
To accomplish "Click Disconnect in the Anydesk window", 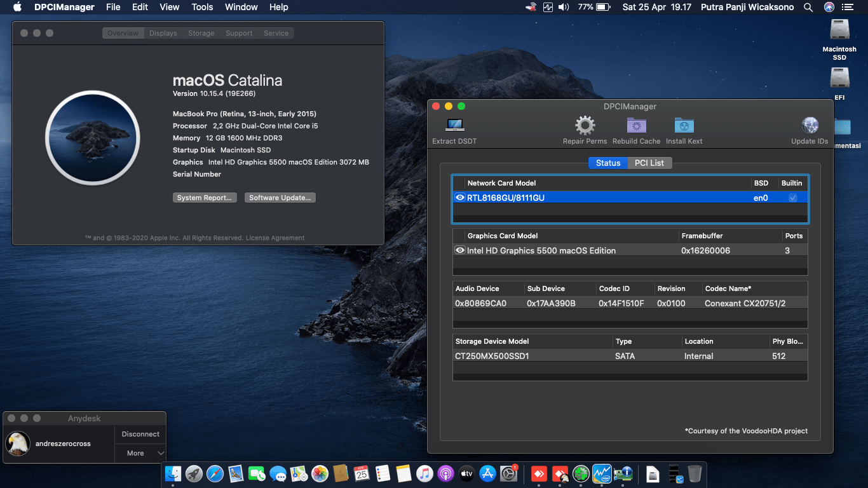I will coord(140,434).
